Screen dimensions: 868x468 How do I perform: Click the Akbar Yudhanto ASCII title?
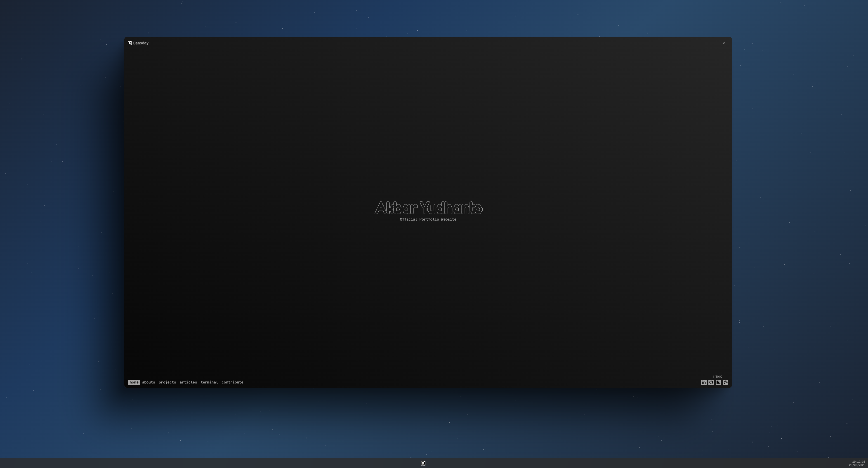(x=428, y=207)
